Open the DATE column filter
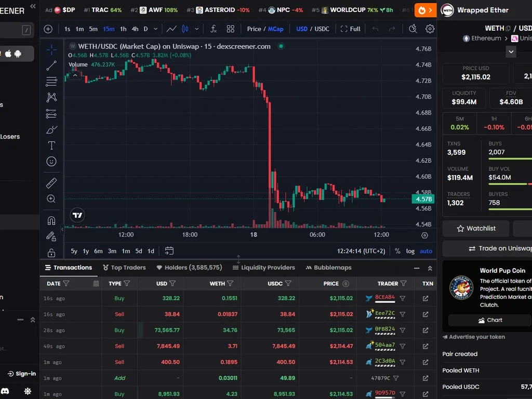 click(x=66, y=283)
